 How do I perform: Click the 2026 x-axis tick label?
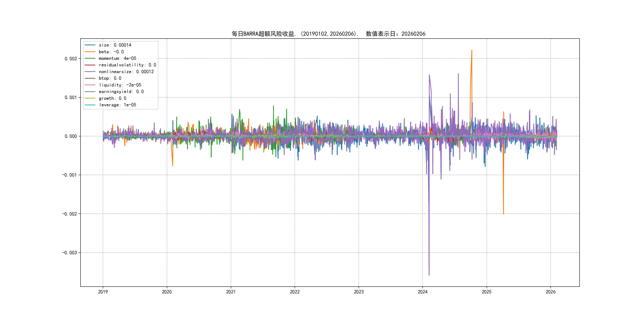[551, 292]
